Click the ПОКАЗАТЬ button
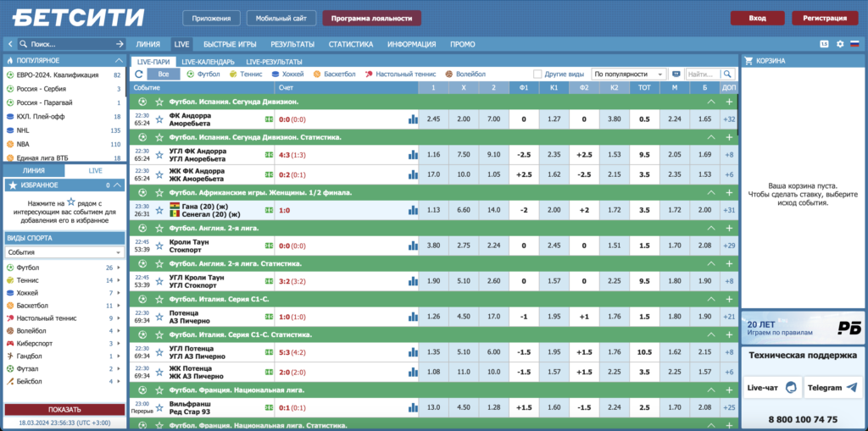The height and width of the screenshot is (431, 868). click(x=64, y=410)
